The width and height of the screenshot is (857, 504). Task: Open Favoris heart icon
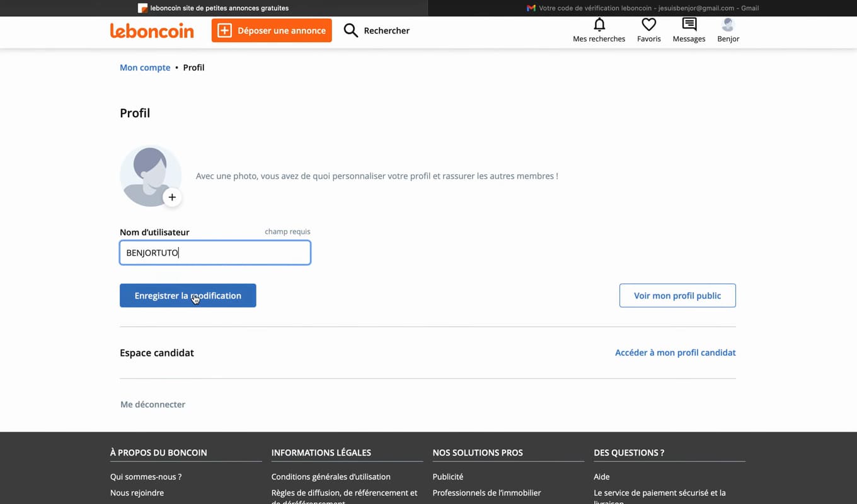649,25
